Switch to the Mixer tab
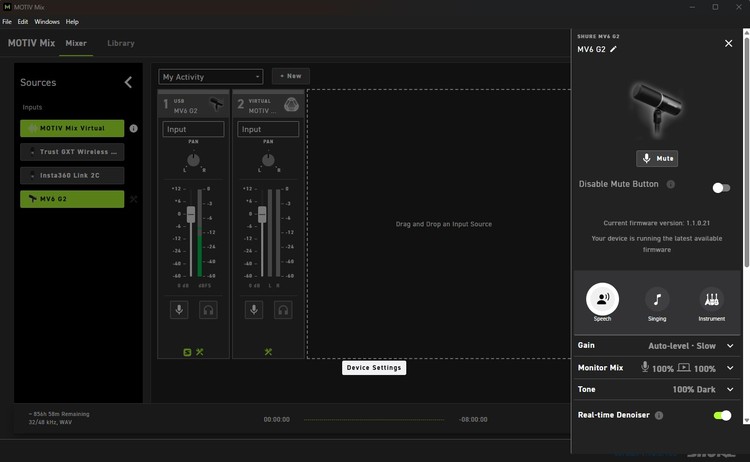 76,43
